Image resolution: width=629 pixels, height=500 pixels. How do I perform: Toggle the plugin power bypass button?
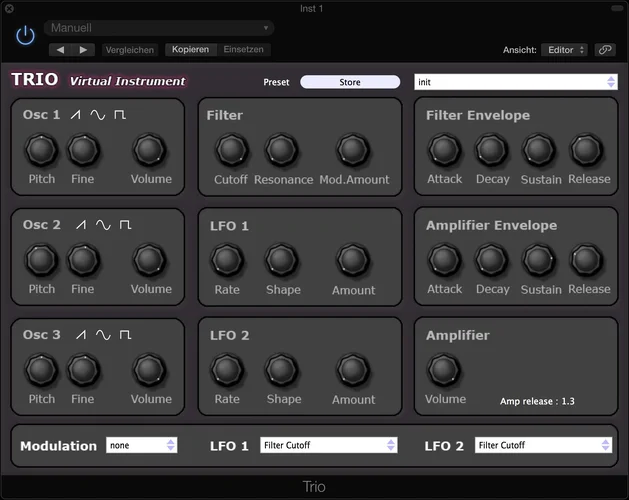click(25, 35)
